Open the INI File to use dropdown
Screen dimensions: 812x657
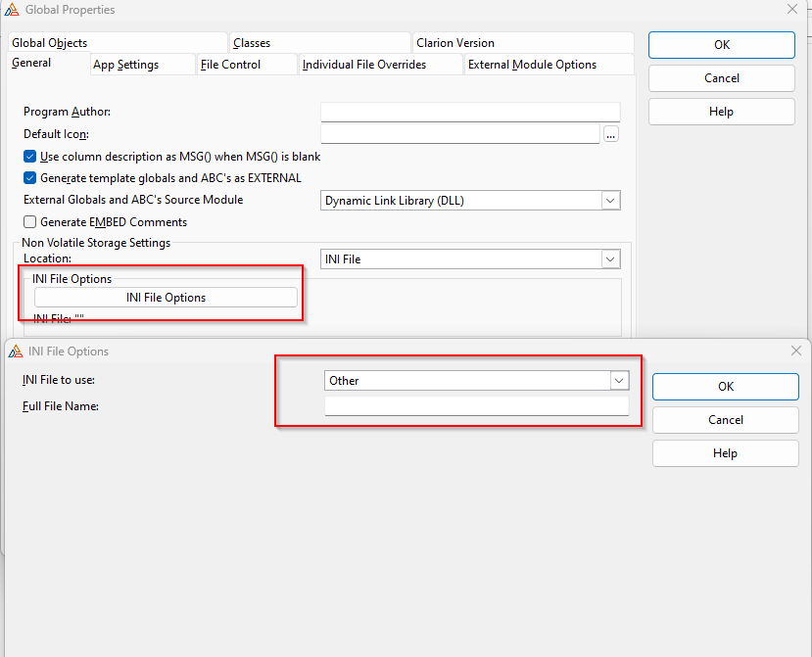[618, 381]
